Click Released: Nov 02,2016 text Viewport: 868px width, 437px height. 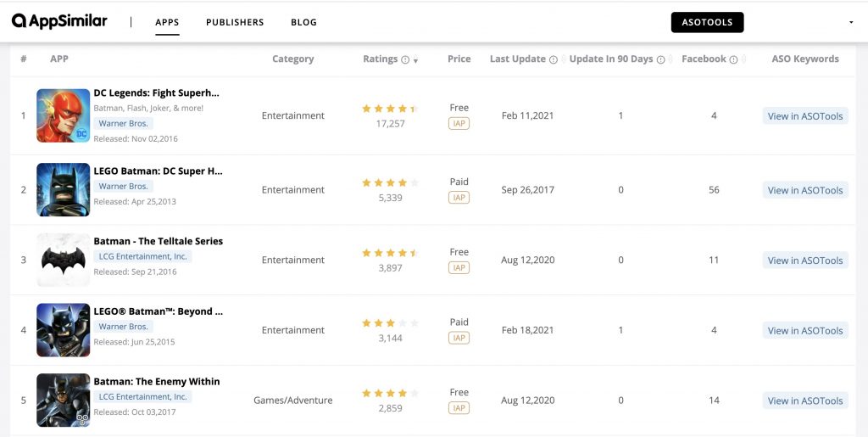click(x=136, y=138)
